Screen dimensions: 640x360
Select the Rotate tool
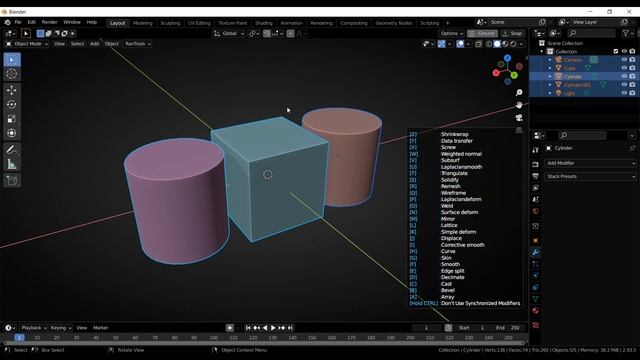coord(12,104)
